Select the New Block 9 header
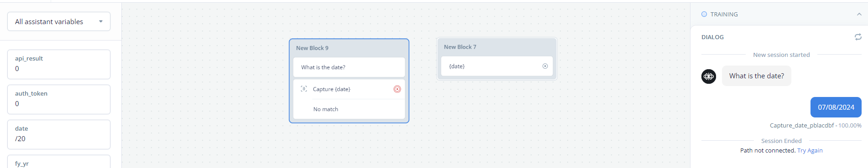Screen dimensions: 868x168 pos(349,48)
